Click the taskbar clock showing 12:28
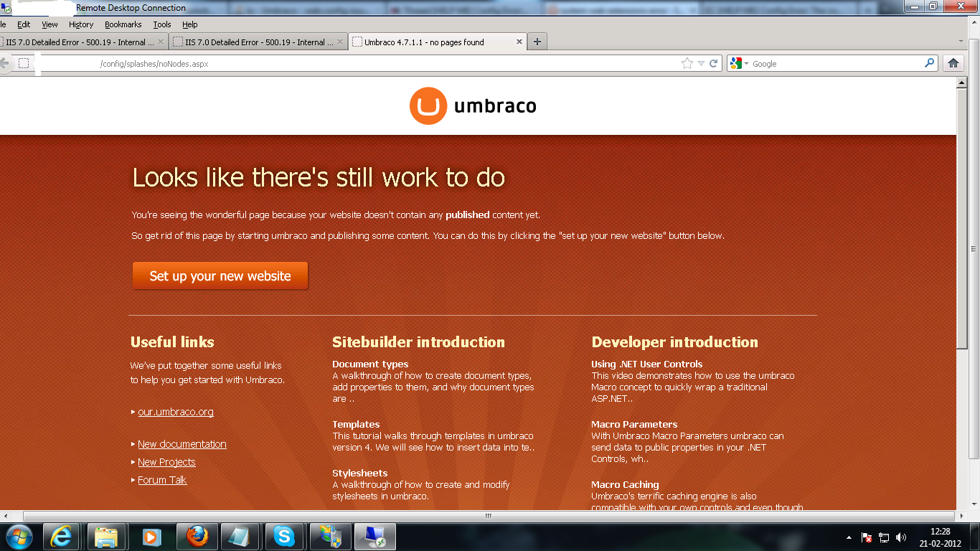The height and width of the screenshot is (551, 980). [x=940, y=537]
